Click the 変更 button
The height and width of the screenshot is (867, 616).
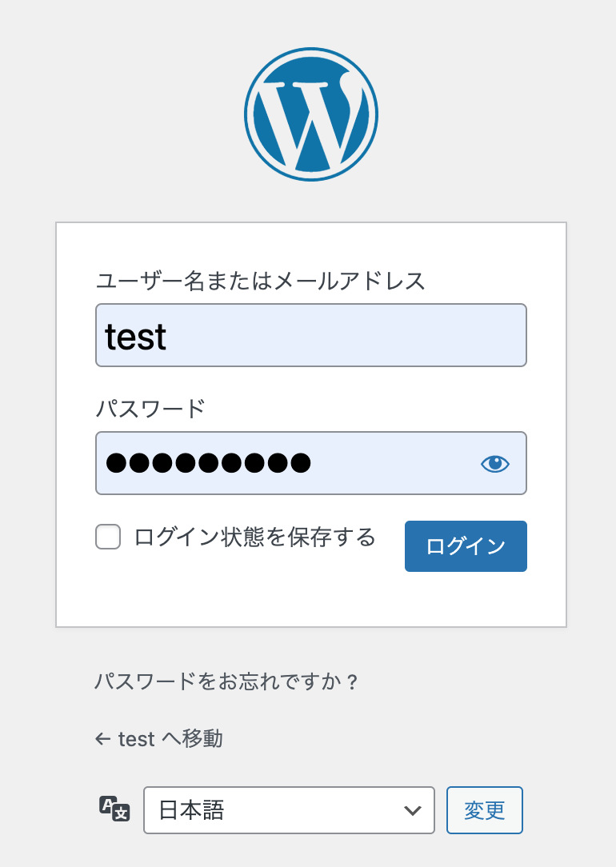tap(484, 810)
